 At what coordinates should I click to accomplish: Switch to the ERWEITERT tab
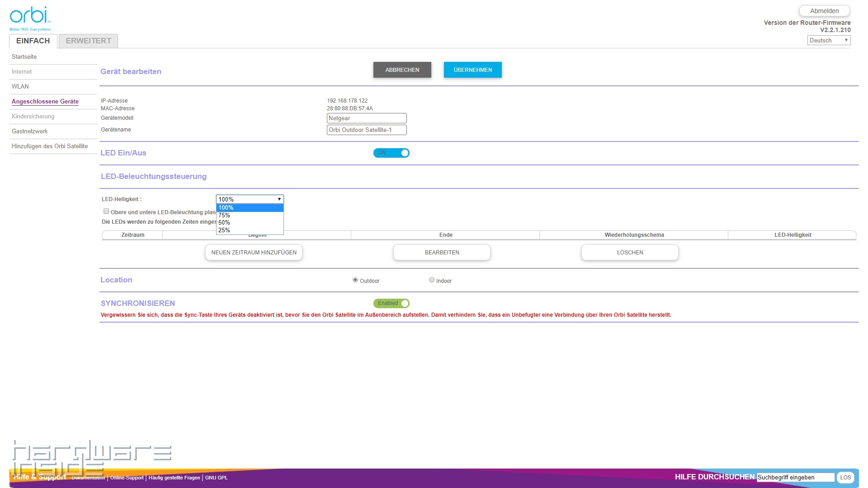click(88, 41)
